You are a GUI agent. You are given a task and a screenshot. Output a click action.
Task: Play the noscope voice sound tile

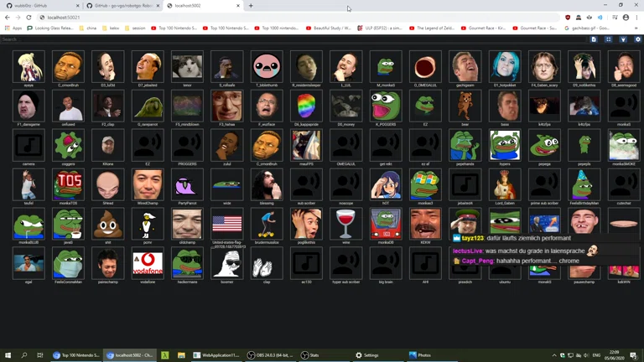click(345, 184)
